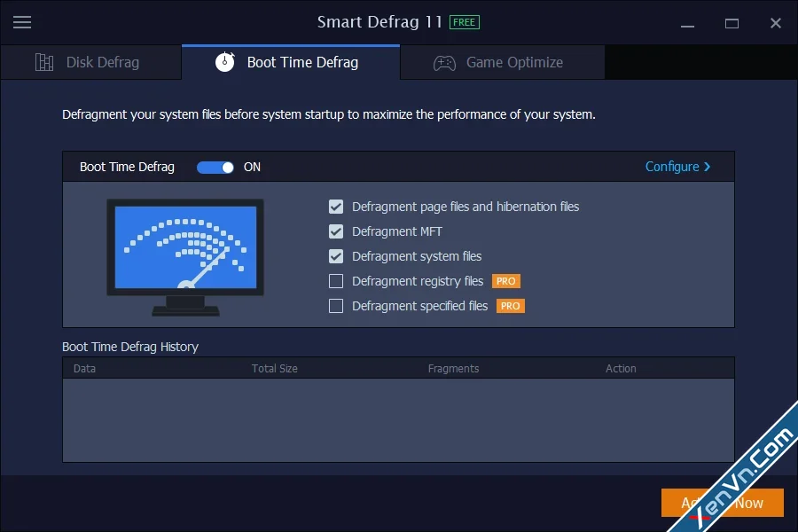
Task: Turn off the Boot Time Defrag switch
Action: pyautogui.click(x=215, y=168)
